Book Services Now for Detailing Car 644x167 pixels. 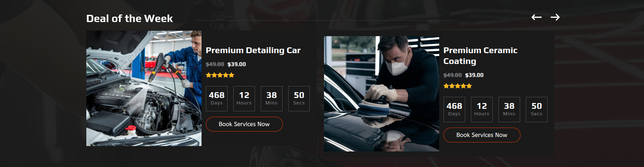point(244,124)
